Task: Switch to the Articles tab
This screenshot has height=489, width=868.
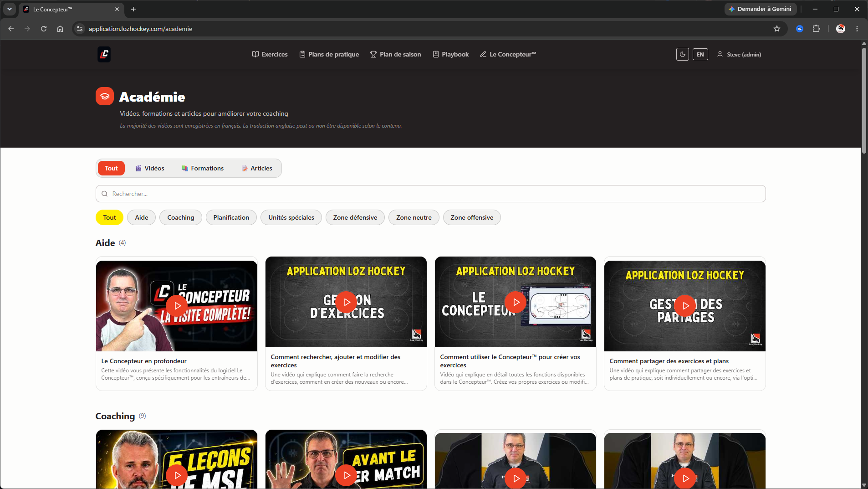Action: pos(257,168)
